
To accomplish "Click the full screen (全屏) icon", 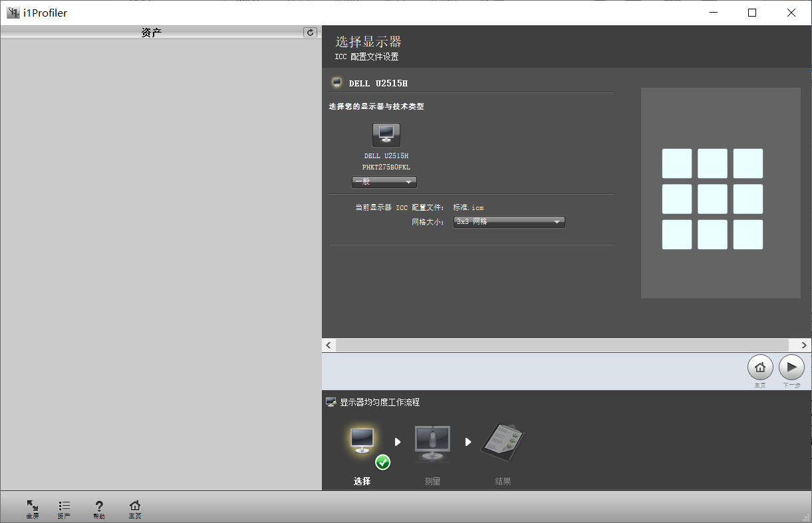I will pos(33,508).
